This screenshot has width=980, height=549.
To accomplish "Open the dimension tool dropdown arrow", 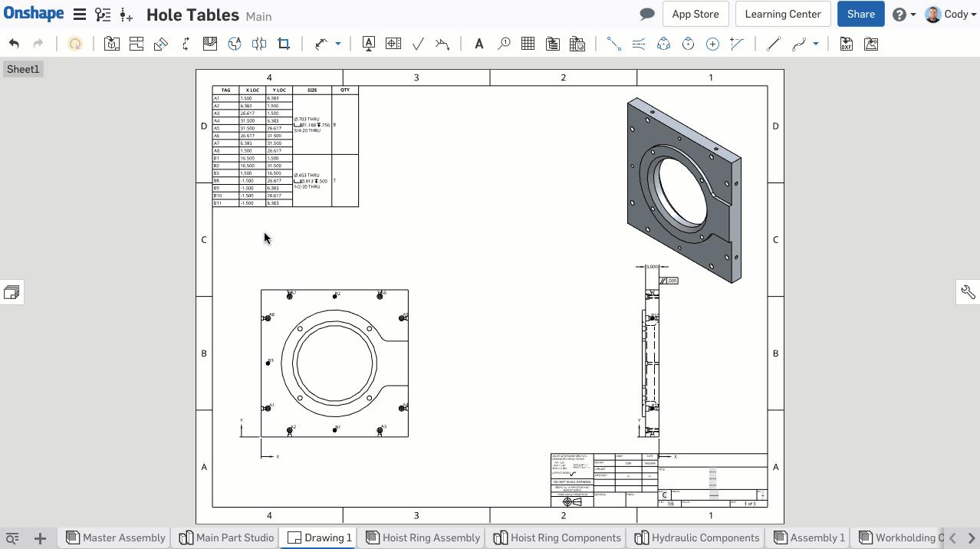I will (x=336, y=44).
